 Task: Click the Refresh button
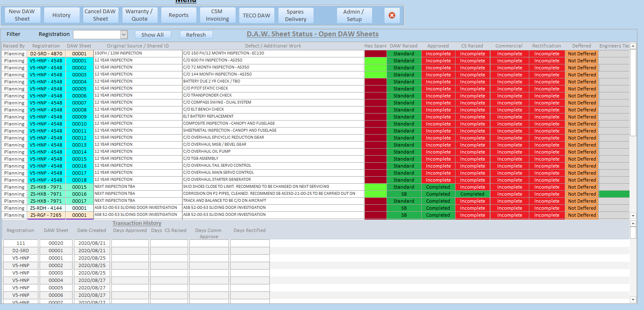[196, 35]
